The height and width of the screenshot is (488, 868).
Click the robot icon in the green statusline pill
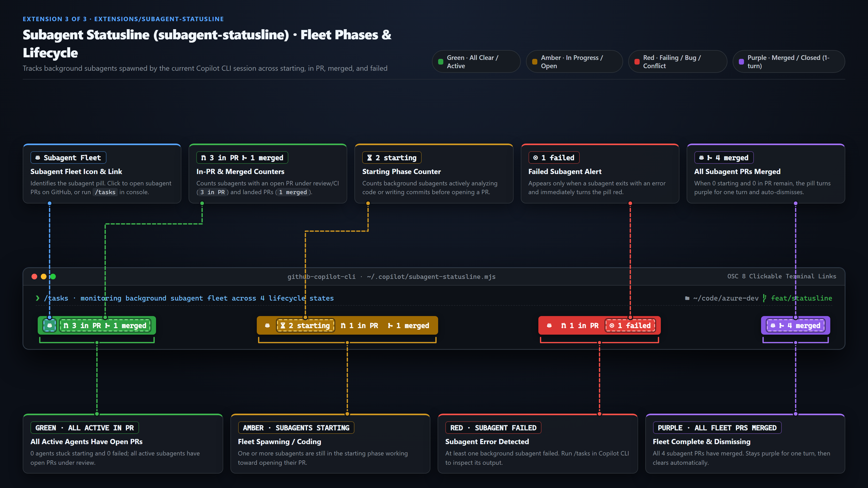pyautogui.click(x=50, y=326)
